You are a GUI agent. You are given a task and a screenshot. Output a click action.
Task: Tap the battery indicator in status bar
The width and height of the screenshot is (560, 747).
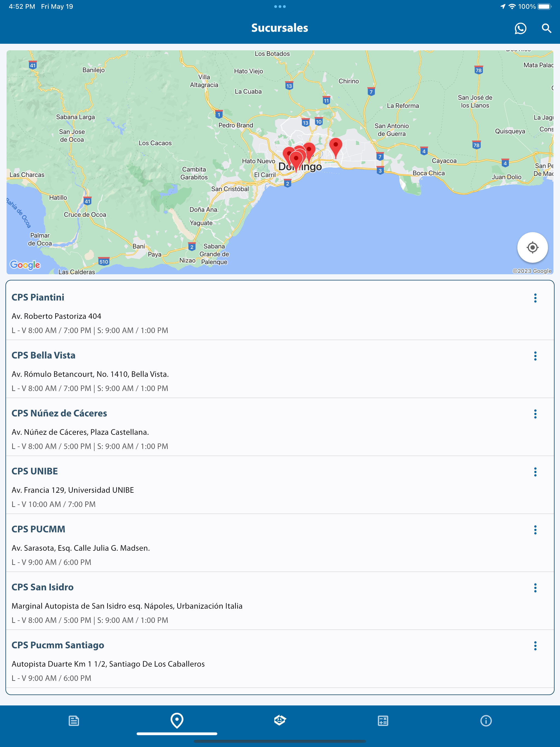(x=544, y=6)
